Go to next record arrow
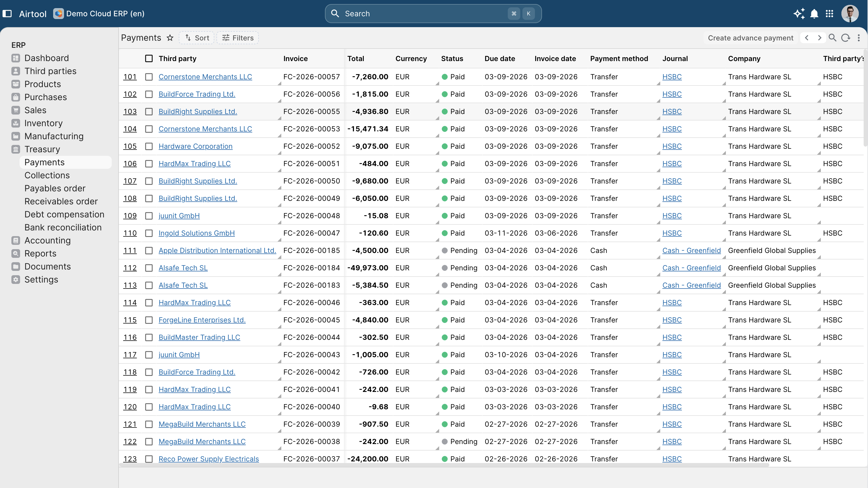 point(819,38)
